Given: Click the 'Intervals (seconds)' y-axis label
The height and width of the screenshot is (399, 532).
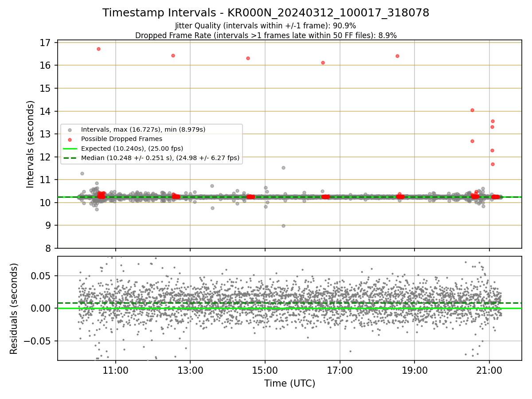Looking at the screenshot, I should [x=31, y=144].
